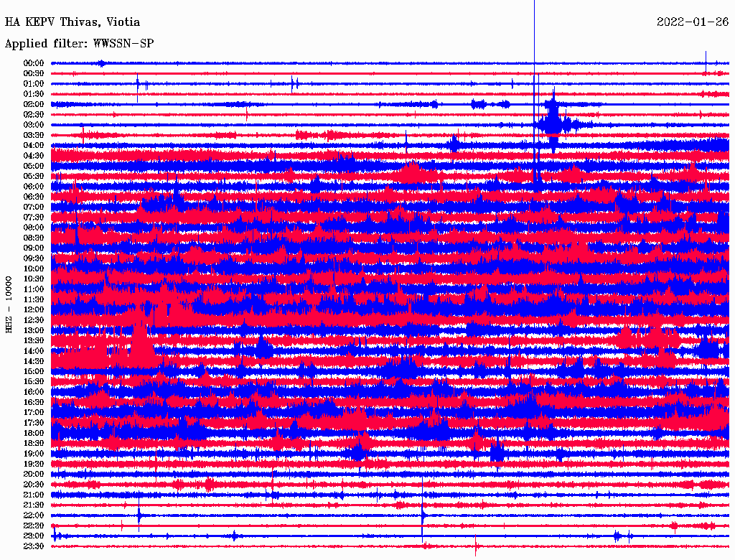Click the '07:00' time label
The height and width of the screenshot is (560, 735).
pos(34,207)
